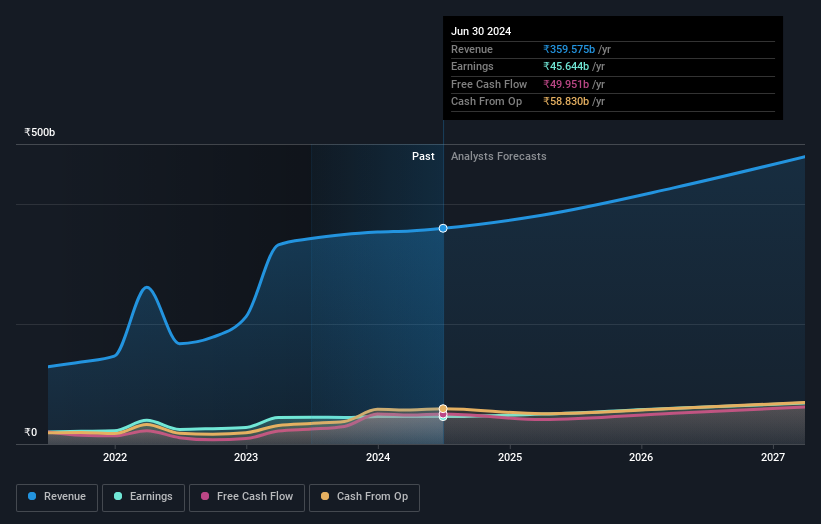Click the 2023 x-axis label

pyautogui.click(x=246, y=457)
